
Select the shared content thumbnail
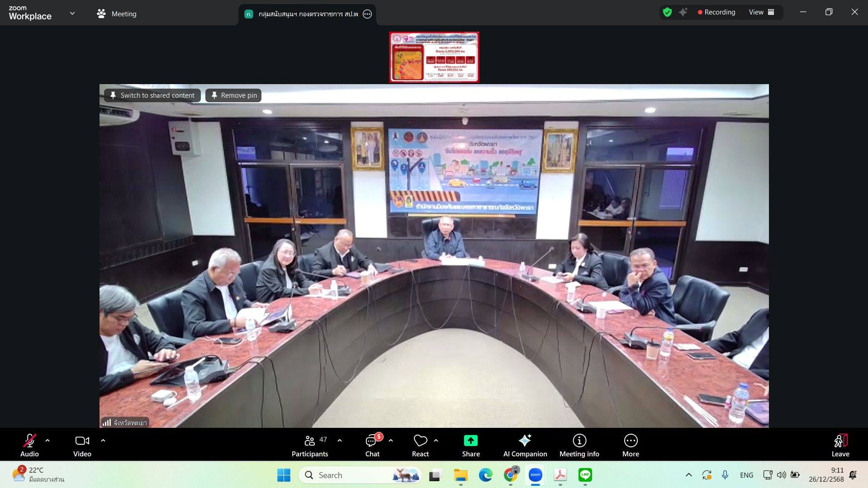tap(434, 57)
